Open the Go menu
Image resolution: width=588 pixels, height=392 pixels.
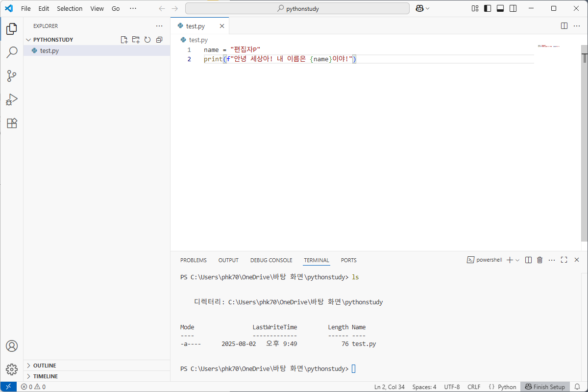coord(116,8)
